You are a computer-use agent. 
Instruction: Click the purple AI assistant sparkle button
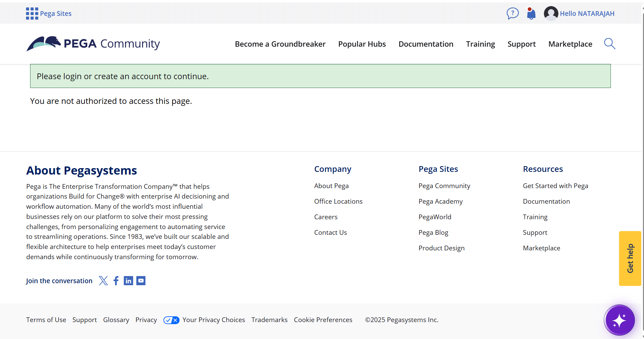click(x=619, y=320)
